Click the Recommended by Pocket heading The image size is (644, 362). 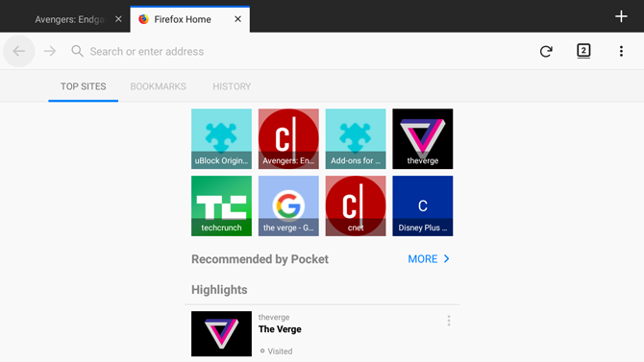coord(260,259)
